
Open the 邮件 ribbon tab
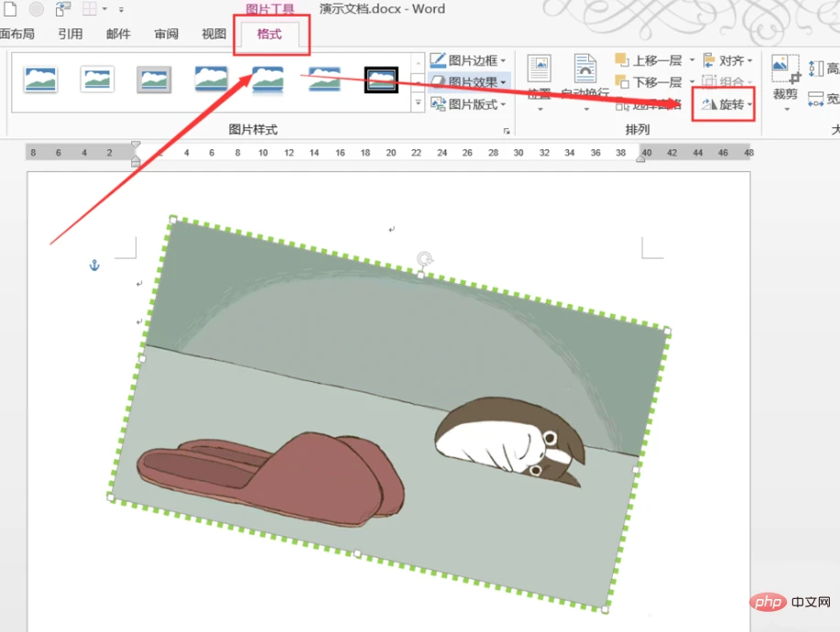click(118, 34)
